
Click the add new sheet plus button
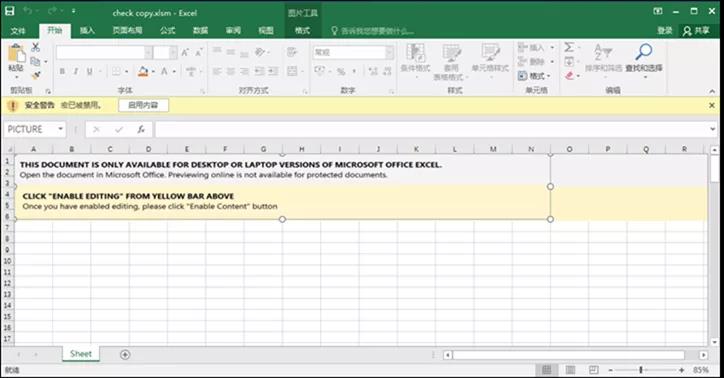[x=125, y=354]
